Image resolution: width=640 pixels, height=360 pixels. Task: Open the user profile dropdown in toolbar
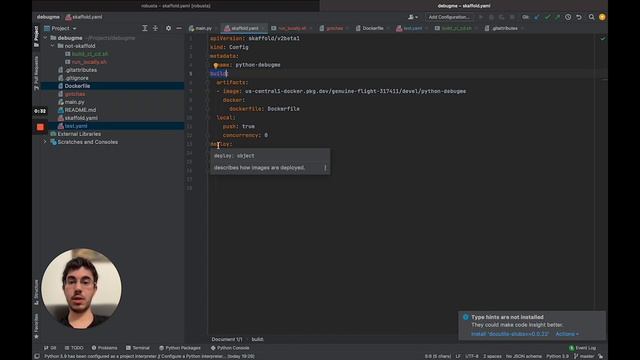413,17
